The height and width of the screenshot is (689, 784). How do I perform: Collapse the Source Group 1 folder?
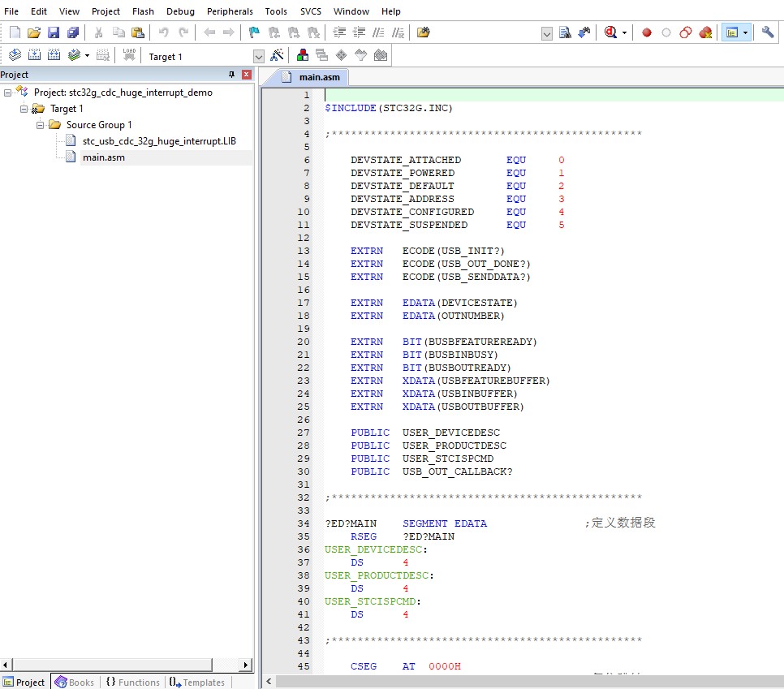click(x=41, y=125)
